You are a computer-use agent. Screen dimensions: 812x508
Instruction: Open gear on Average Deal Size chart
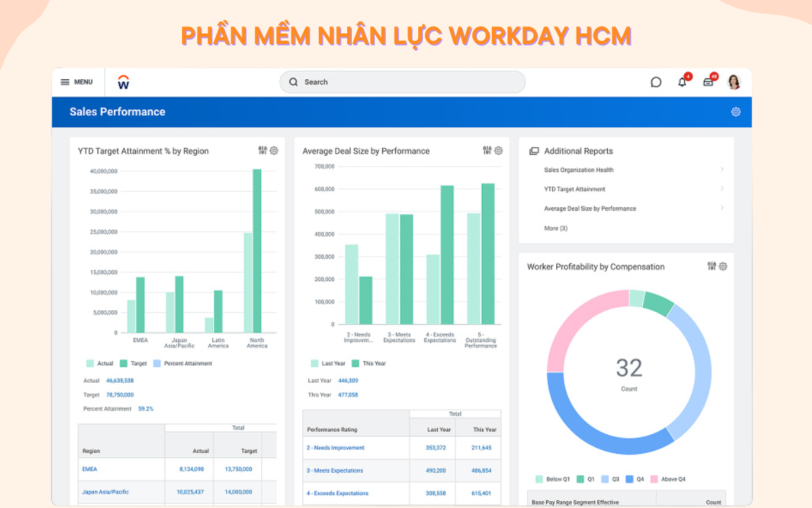pos(499,150)
